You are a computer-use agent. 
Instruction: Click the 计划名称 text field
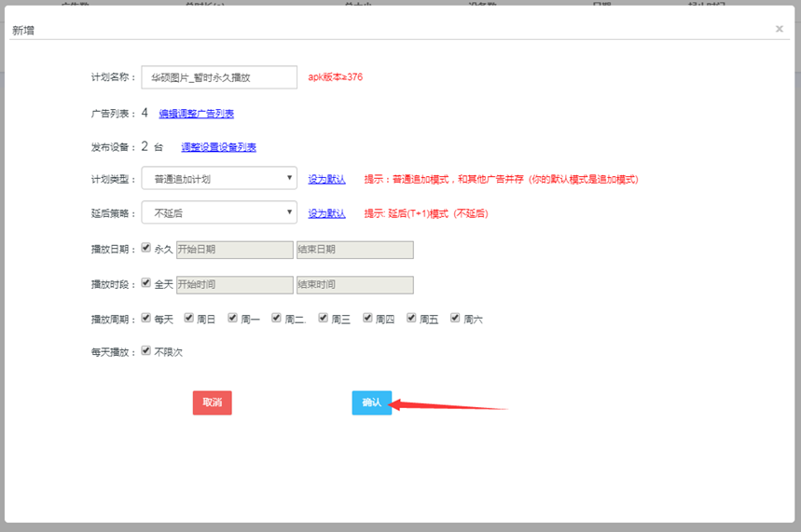pos(219,77)
